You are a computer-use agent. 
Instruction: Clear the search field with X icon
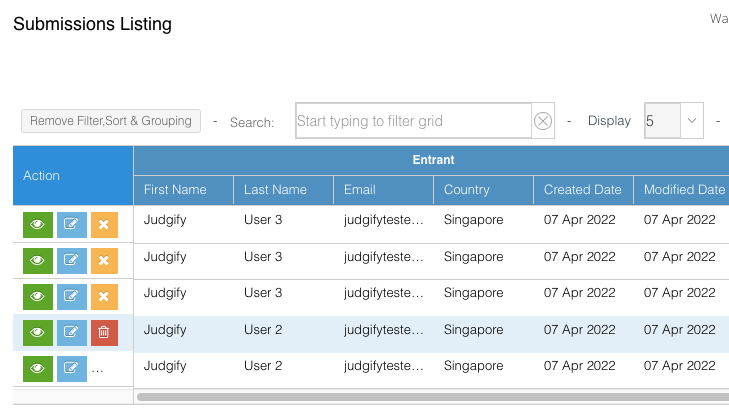point(543,121)
